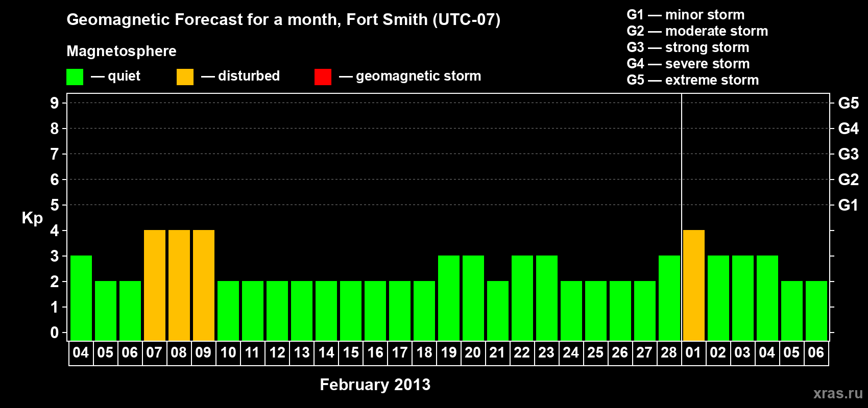
Task: Click the green quiet legend swatch
Action: pos(75,77)
